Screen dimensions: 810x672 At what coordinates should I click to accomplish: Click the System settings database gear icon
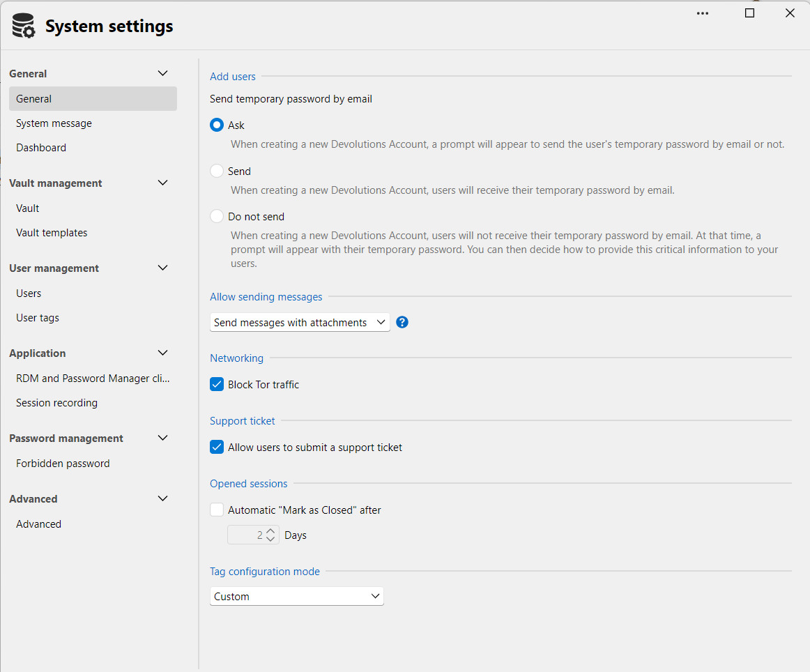coord(24,26)
